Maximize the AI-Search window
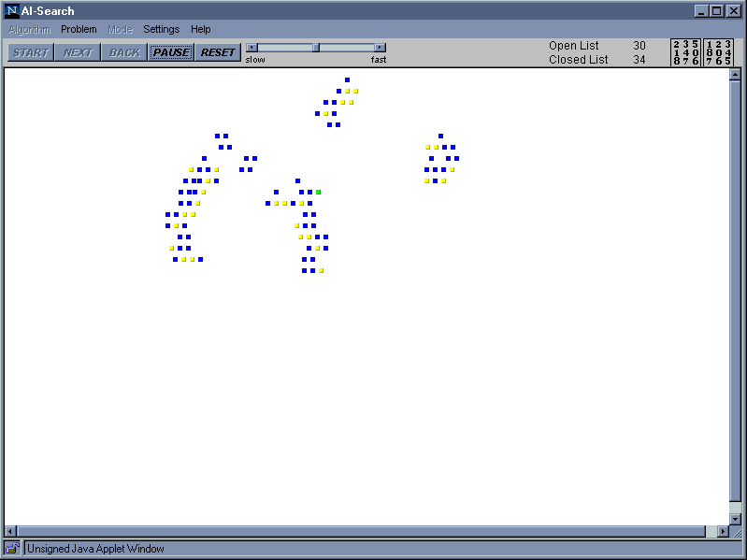747x560 pixels. [717, 11]
